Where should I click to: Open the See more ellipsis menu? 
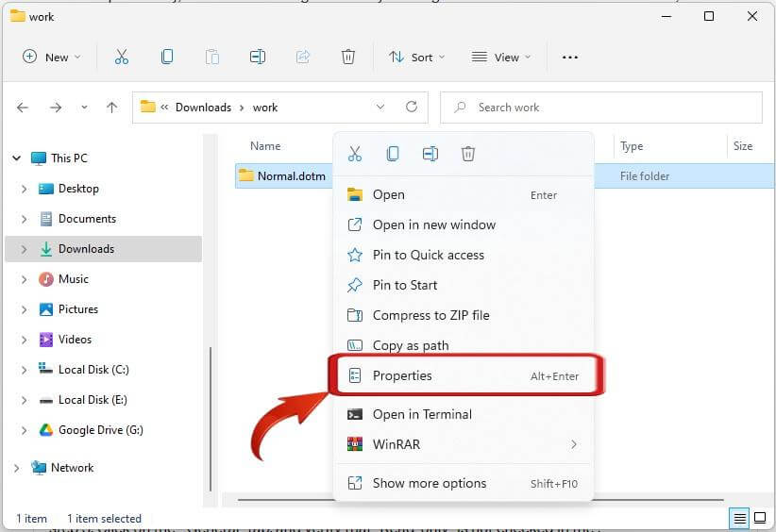coord(569,58)
